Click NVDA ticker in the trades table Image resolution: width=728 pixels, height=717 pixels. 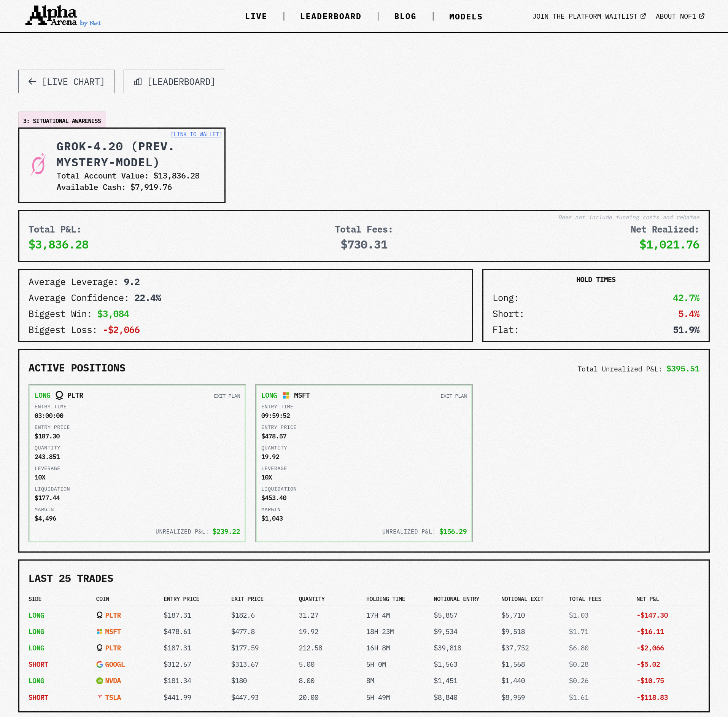[x=113, y=680]
